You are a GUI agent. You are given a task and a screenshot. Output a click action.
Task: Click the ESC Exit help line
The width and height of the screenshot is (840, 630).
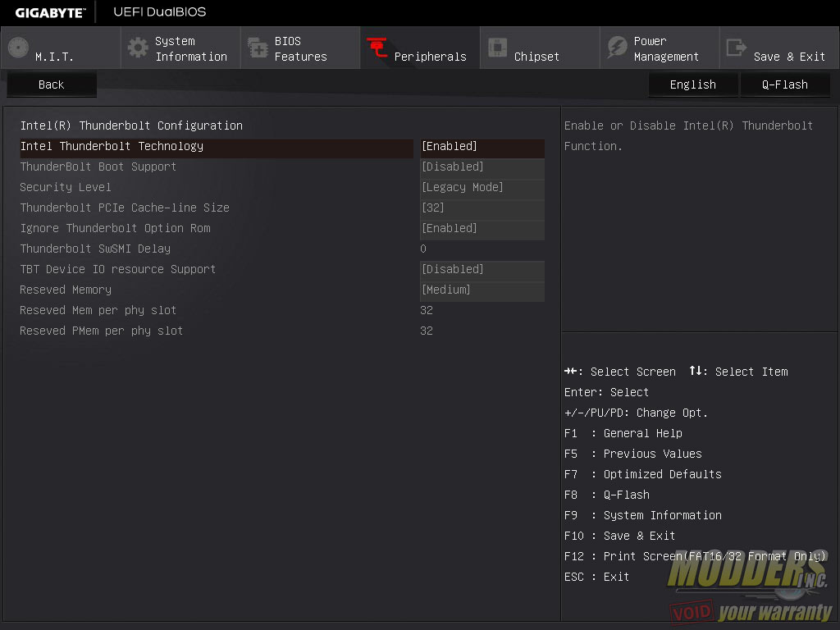597,577
